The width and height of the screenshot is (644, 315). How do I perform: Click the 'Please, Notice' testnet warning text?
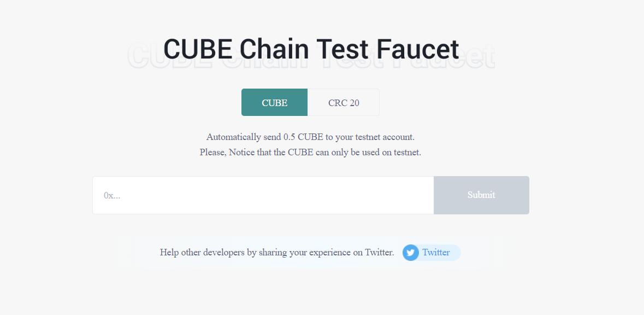click(310, 153)
